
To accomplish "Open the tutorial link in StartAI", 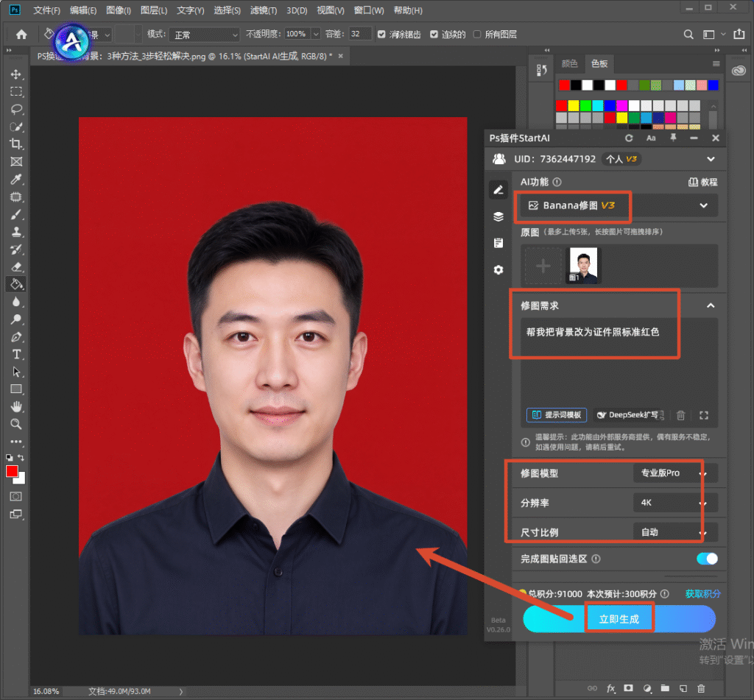I will 702,183.
